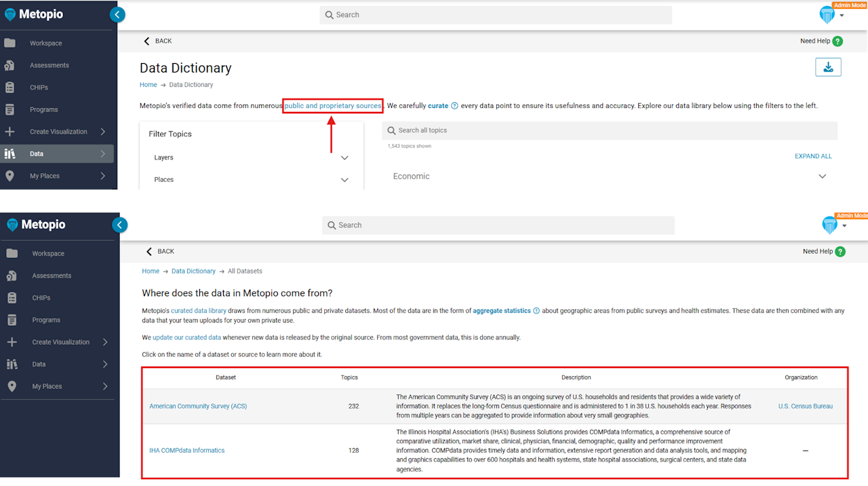Click the download icon button on Data Dictionary page

tap(828, 67)
